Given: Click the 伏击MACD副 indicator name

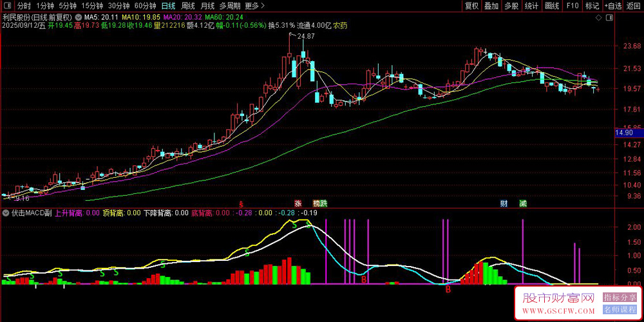Looking at the screenshot, I should pos(32,213).
